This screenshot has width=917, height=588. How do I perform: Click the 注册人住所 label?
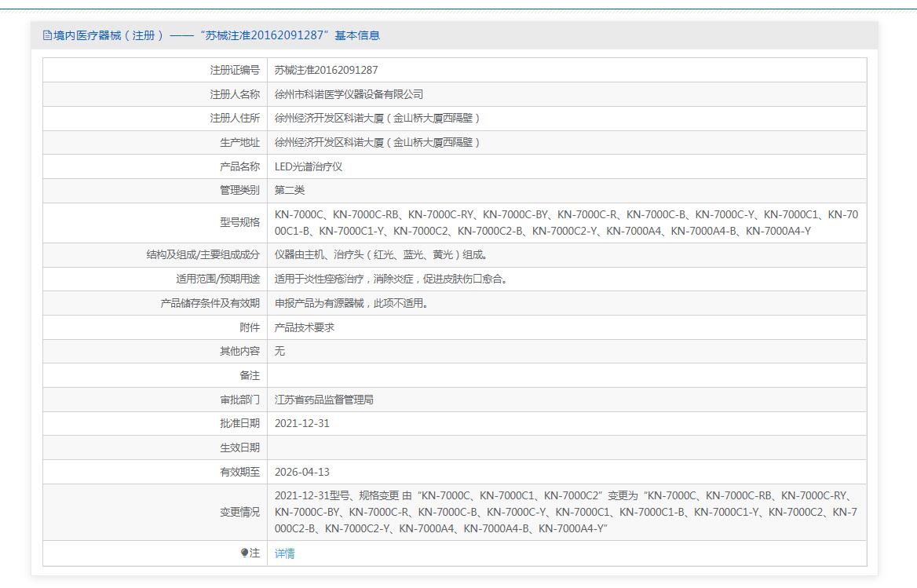point(235,118)
